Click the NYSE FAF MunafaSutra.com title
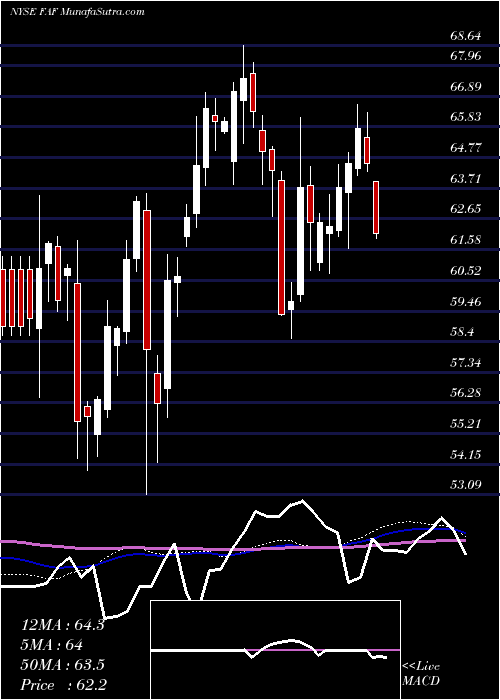The image size is (500, 700). (77, 12)
